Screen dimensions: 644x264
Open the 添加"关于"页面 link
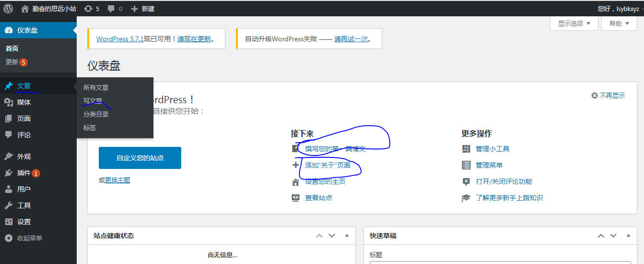tap(328, 165)
